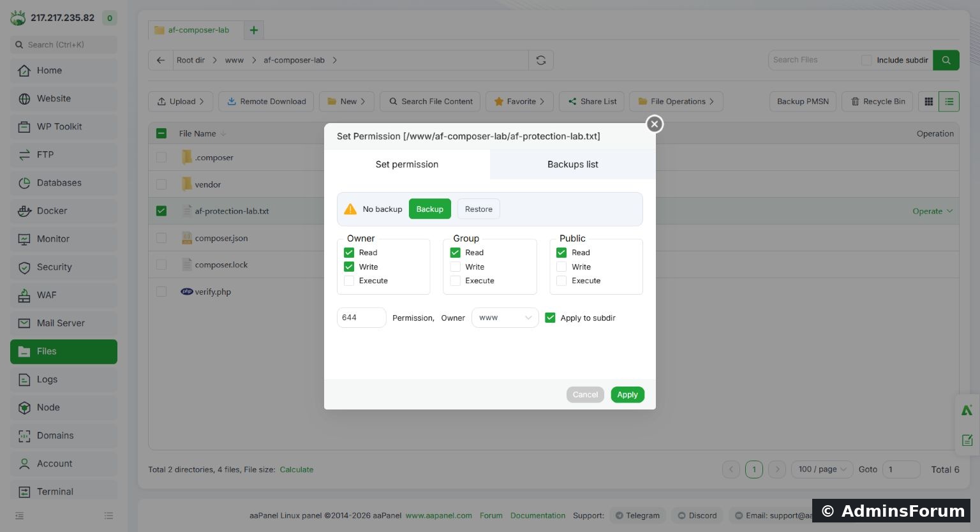Enable Owner Execute permission
980x532 pixels.
[349, 281]
